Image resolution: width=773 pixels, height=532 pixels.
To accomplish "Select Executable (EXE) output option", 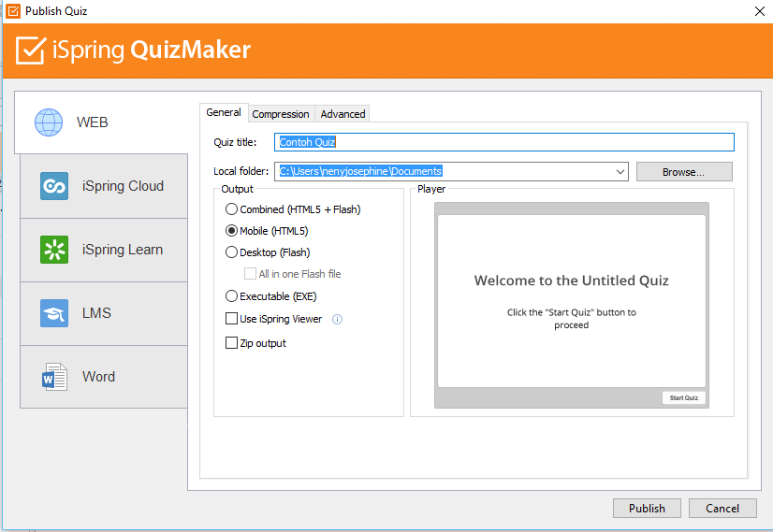I will (x=271, y=296).
